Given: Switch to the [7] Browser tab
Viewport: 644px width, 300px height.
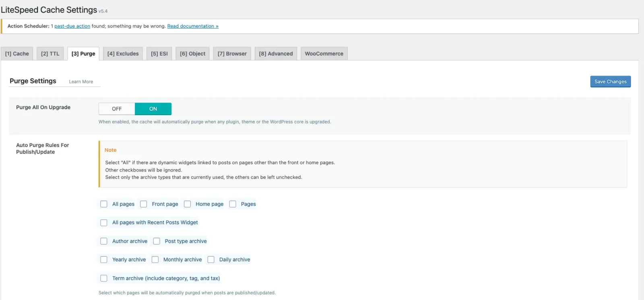Looking at the screenshot, I should (232, 54).
